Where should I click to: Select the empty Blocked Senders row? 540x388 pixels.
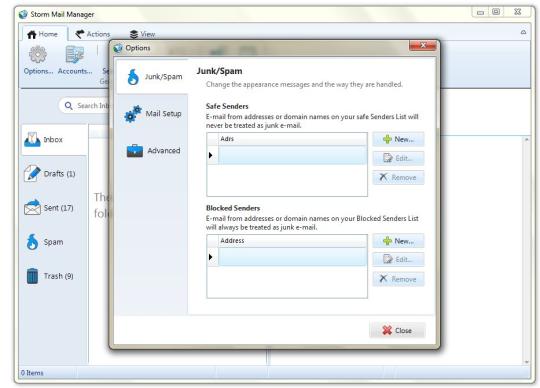[x=292, y=257]
